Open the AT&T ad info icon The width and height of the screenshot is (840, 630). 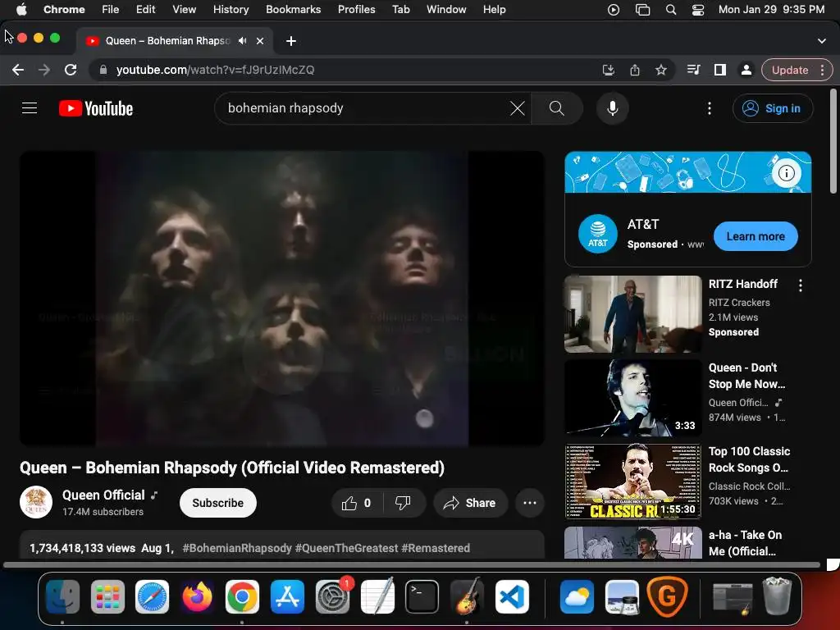786,173
